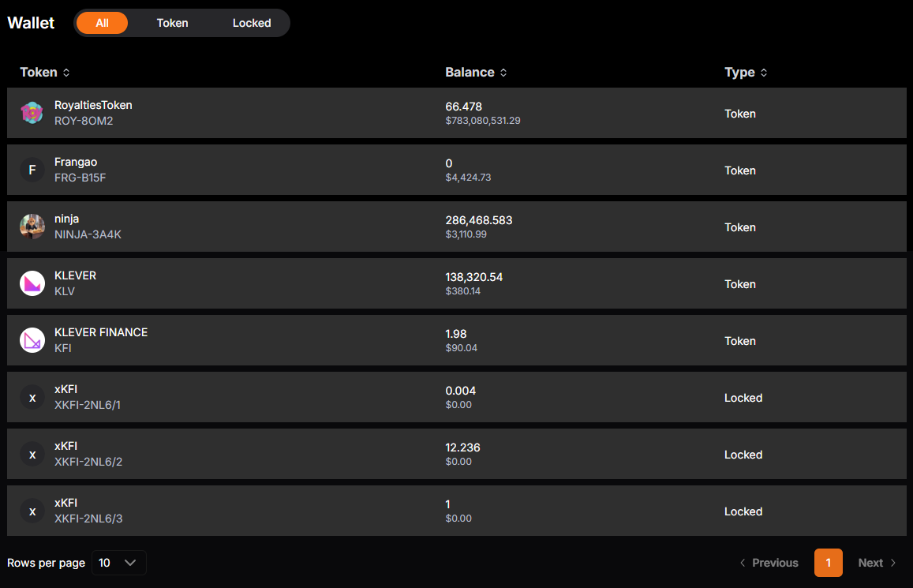Click Locked type of XKFI-2NL6/1 row
This screenshot has height=588, width=913.
[743, 398]
